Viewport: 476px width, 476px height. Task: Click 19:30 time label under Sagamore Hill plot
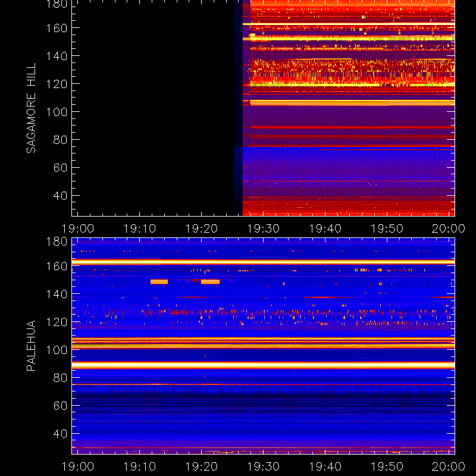[x=264, y=228]
